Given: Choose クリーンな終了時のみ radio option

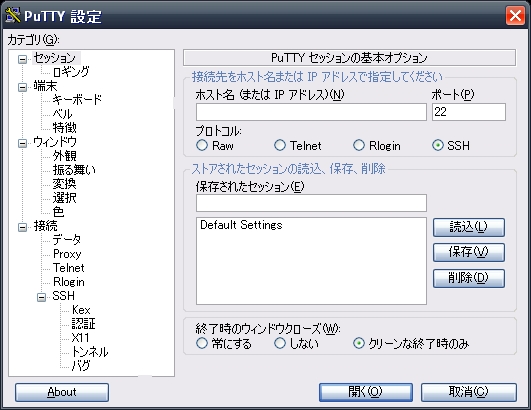Looking at the screenshot, I should click(x=359, y=343).
